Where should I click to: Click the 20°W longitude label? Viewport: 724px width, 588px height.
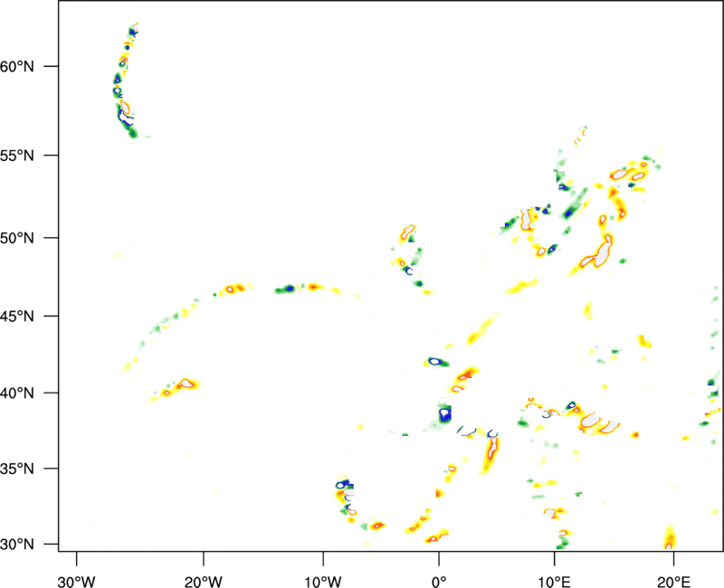click(x=204, y=582)
